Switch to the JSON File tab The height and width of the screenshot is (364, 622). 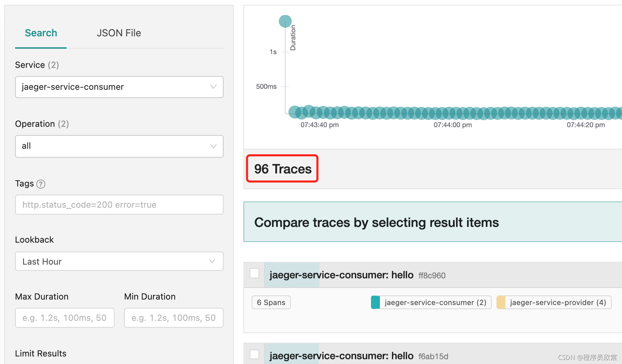pyautogui.click(x=119, y=33)
